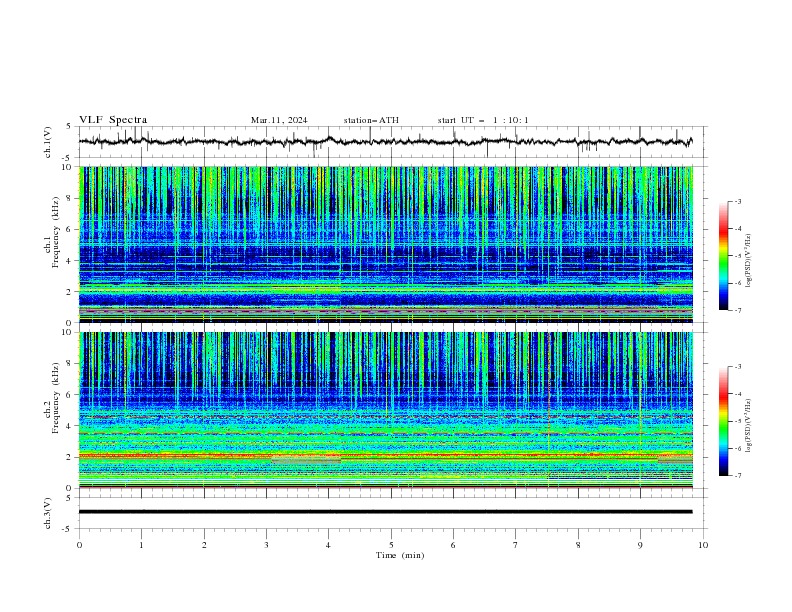
Task: Click time axis tick label "4"
Action: click(x=328, y=545)
